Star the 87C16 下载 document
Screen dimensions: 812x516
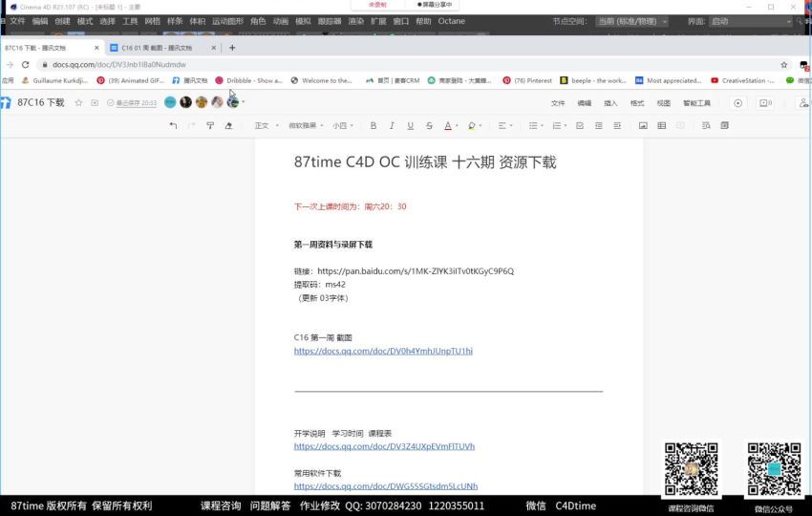pos(78,102)
